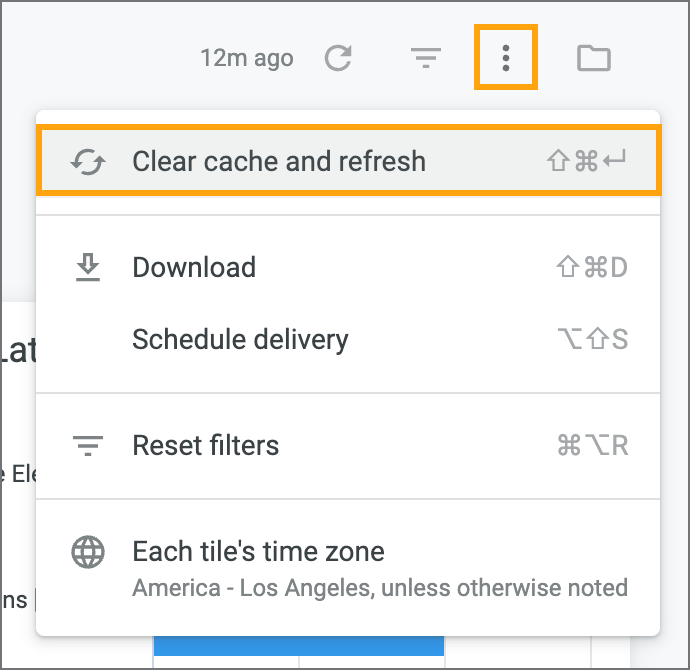The width and height of the screenshot is (690, 670).
Task: Click the ⌥⇧S shortcut on Schedule delivery
Action: (591, 340)
